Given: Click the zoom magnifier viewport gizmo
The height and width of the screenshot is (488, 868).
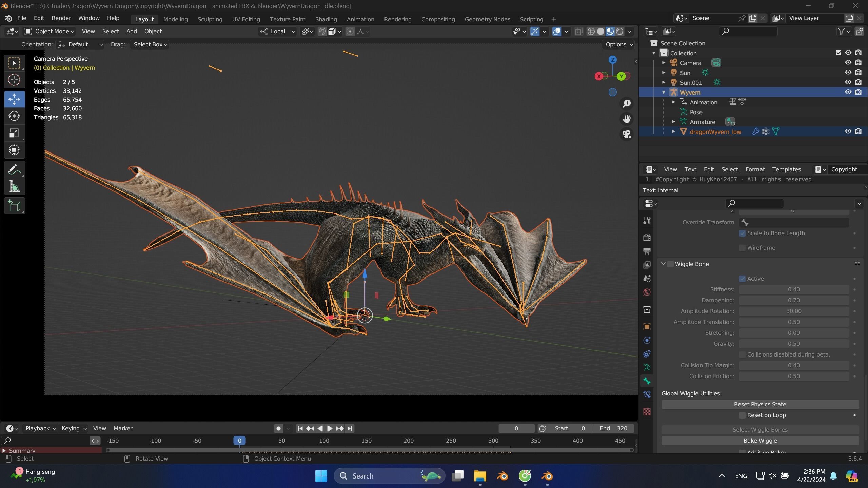Looking at the screenshot, I should click(627, 103).
